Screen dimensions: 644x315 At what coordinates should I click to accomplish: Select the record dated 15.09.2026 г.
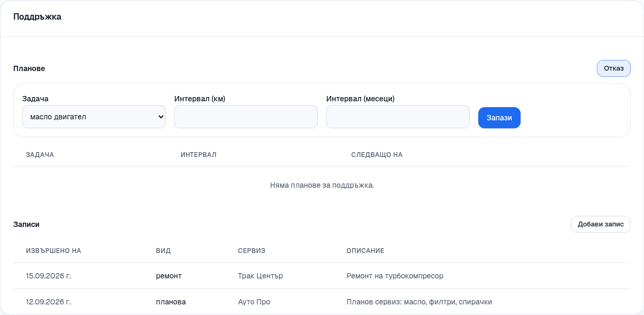coord(322,276)
